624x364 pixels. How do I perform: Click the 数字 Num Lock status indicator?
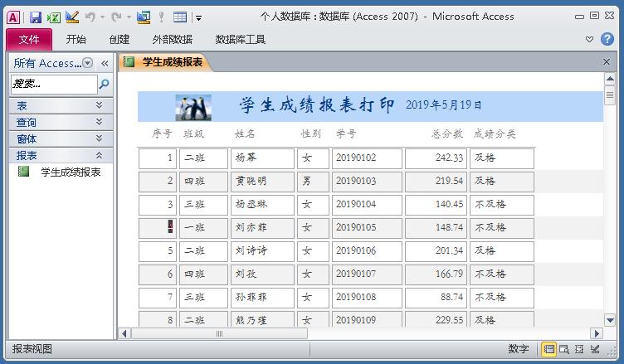click(519, 349)
